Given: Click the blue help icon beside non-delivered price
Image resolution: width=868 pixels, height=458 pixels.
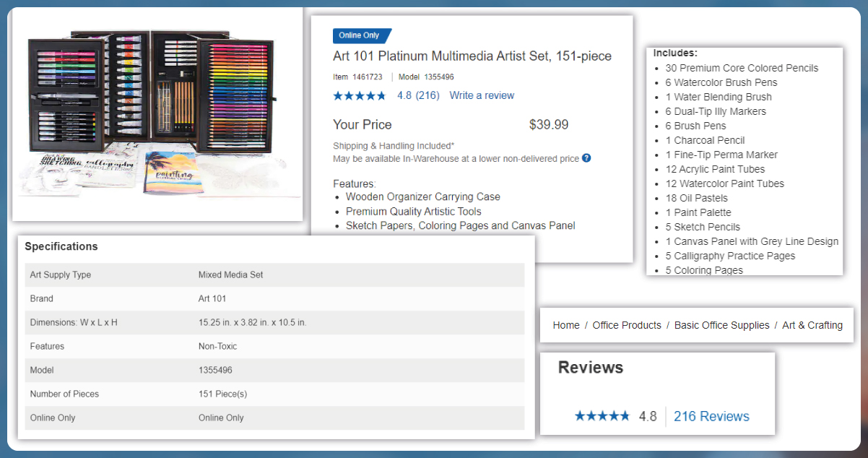Looking at the screenshot, I should tap(586, 158).
